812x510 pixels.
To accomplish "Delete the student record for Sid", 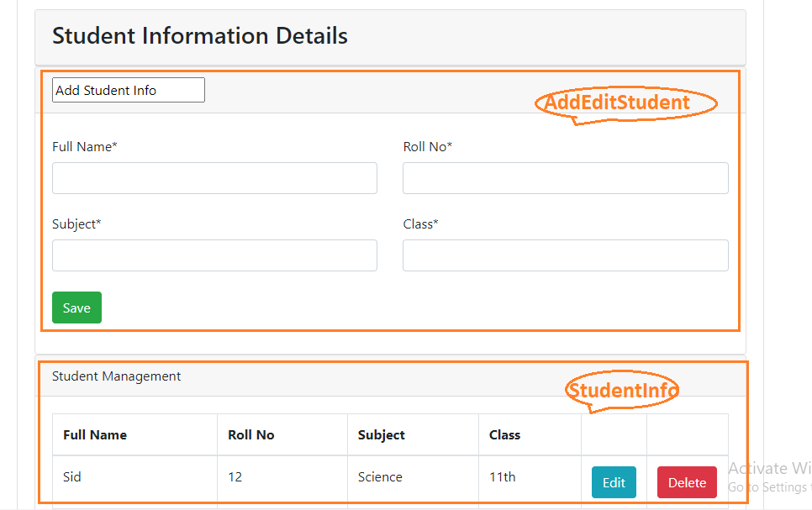I will click(x=687, y=482).
